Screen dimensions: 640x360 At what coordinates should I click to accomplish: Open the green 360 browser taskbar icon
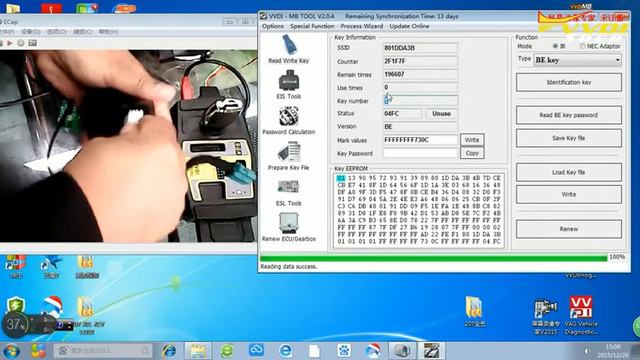pyautogui.click(x=227, y=351)
